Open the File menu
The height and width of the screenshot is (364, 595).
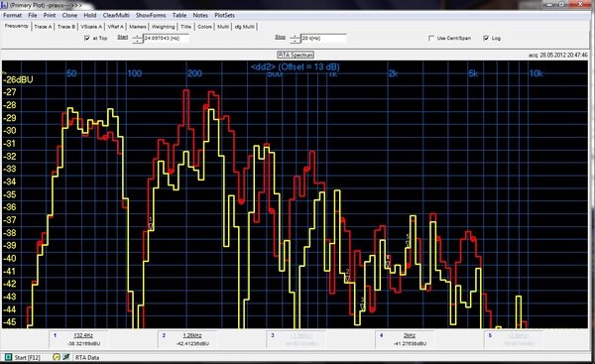(33, 15)
